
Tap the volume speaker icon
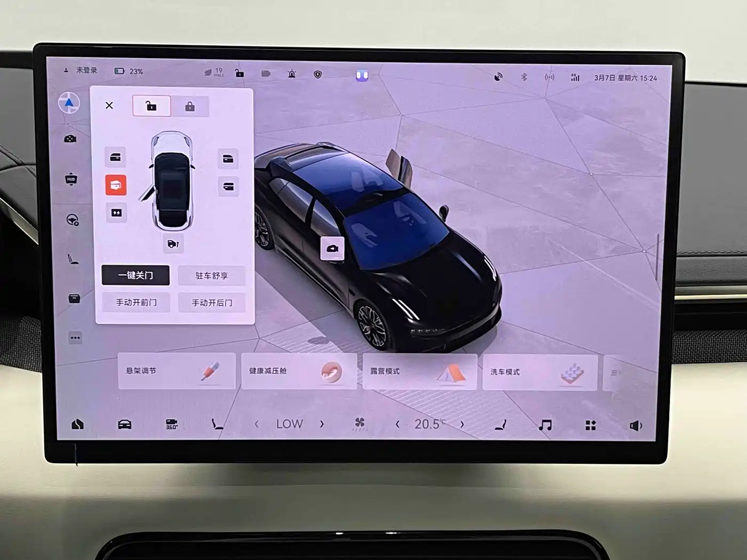[635, 426]
